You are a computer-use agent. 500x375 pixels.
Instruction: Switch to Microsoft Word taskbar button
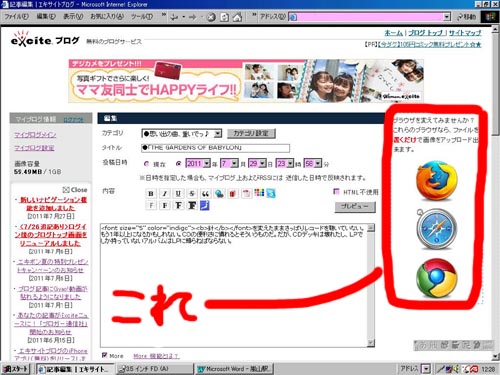235,369
